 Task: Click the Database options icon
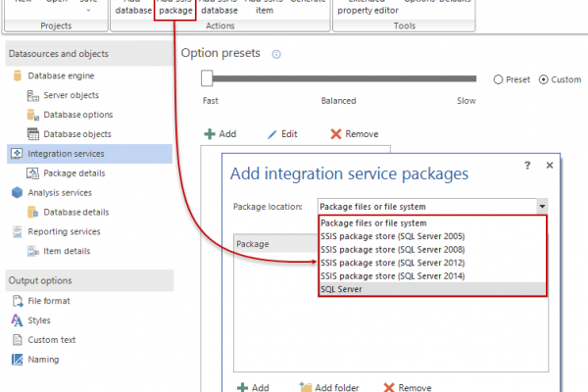point(33,115)
